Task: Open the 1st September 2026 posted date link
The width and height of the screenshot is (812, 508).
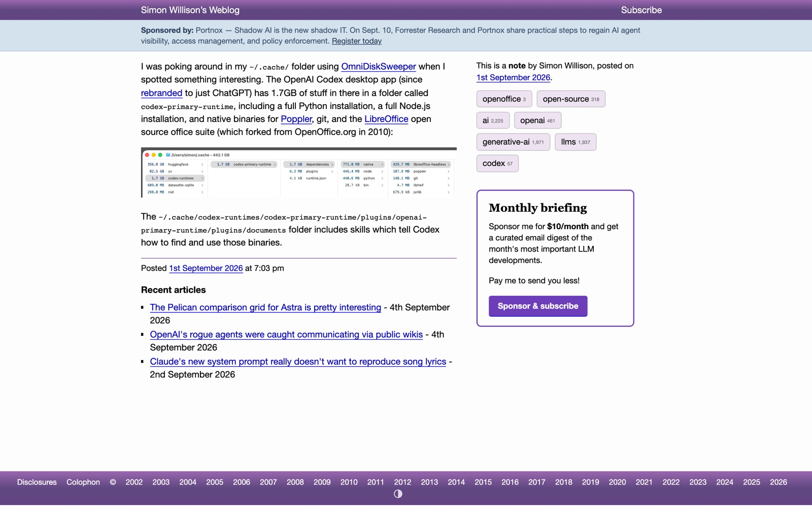Action: click(x=206, y=268)
